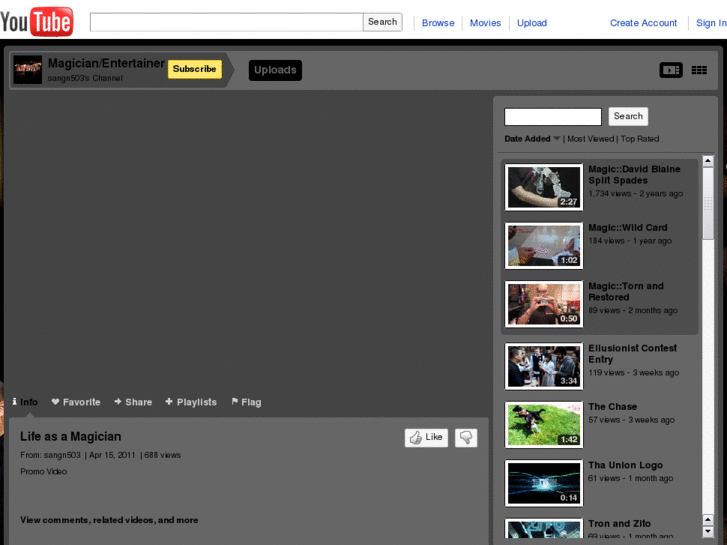Open the Favorite heart tab
727x545 pixels.
76,402
